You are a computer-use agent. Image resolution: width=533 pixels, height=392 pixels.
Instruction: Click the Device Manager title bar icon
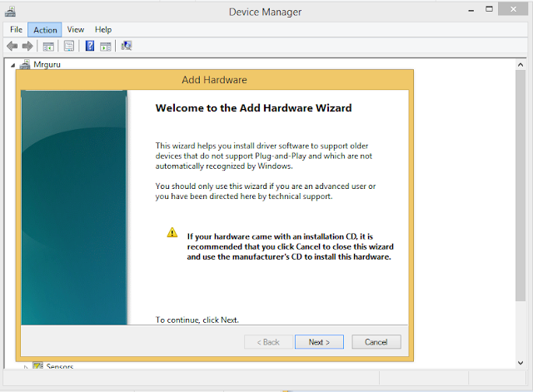(10, 12)
